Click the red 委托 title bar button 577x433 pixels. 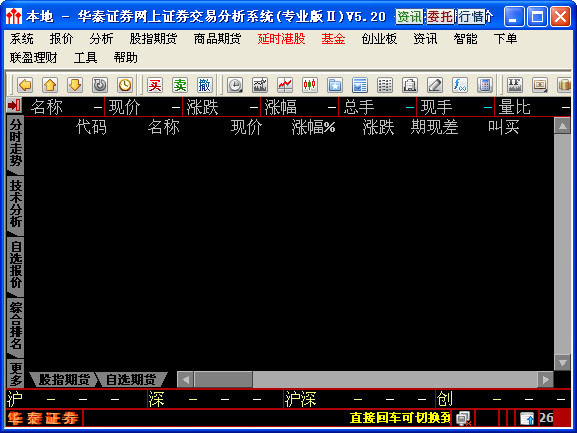tap(440, 17)
